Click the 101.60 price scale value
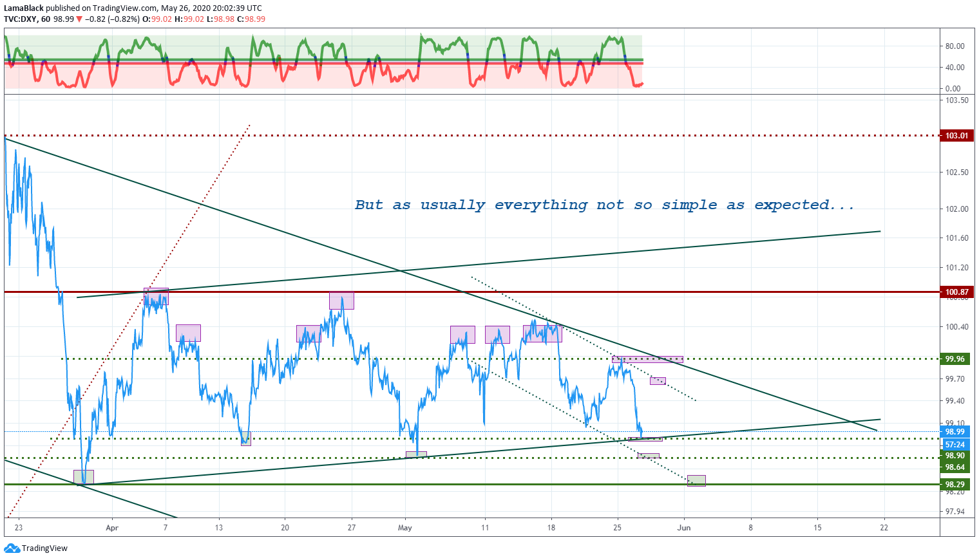The height and width of the screenshot is (560, 979). click(x=957, y=238)
